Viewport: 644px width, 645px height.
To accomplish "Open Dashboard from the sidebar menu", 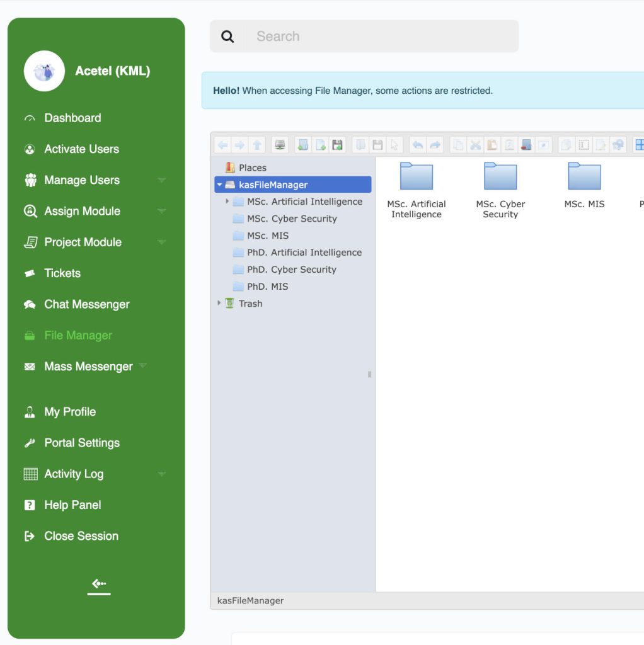I will 72,118.
